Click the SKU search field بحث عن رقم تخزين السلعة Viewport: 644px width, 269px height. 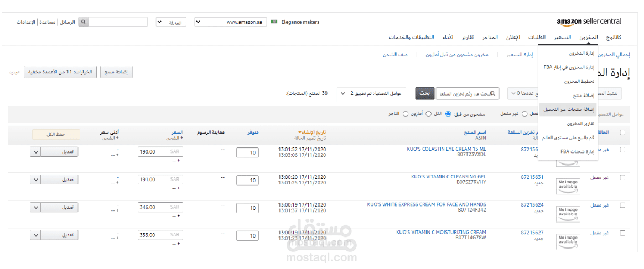[x=468, y=93]
